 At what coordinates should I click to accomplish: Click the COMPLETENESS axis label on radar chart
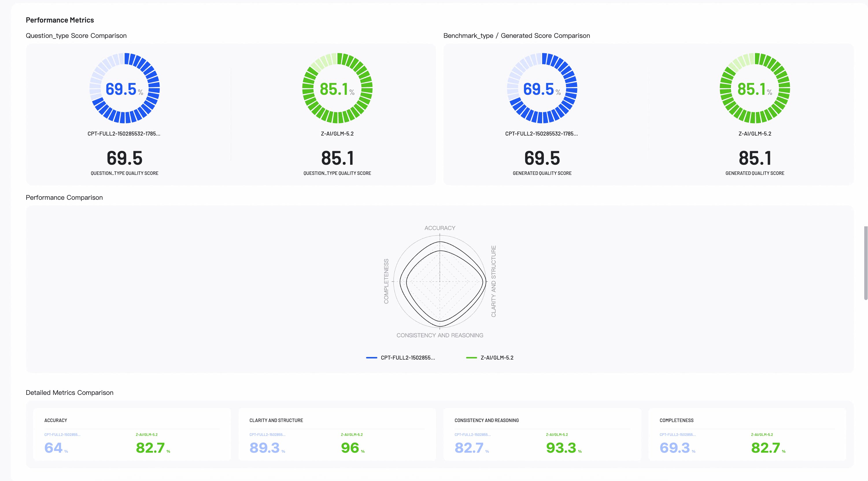click(386, 281)
